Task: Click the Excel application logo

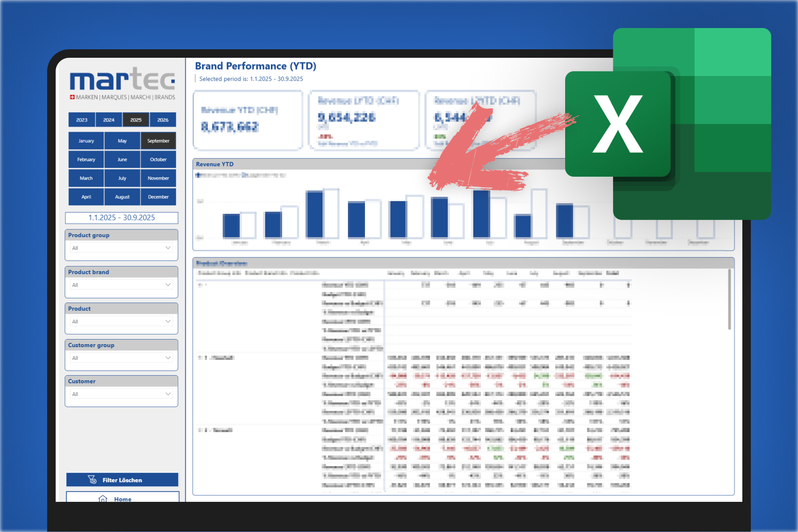Action: (668, 124)
